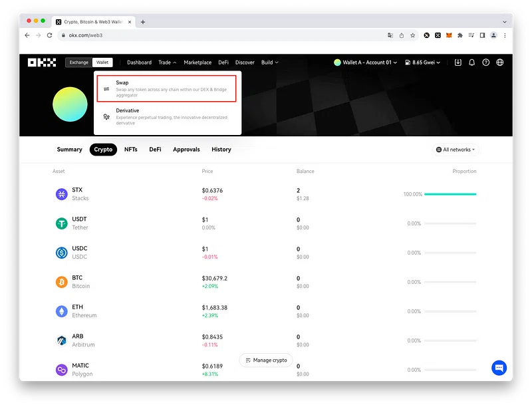
Task: Click the ETH price $1,683.38
Action: (x=214, y=308)
